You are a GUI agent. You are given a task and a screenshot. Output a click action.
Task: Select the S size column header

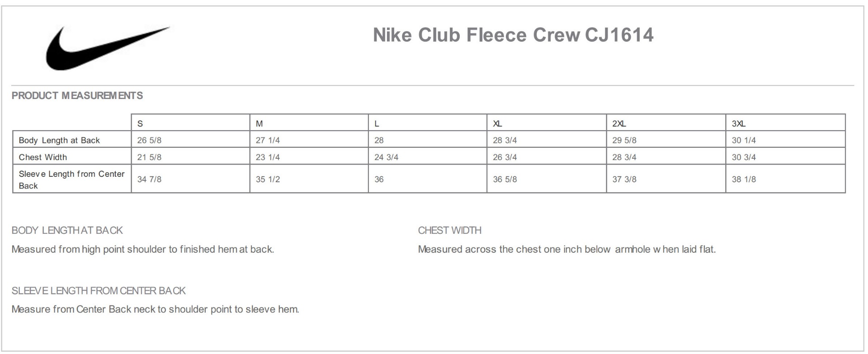coord(140,123)
